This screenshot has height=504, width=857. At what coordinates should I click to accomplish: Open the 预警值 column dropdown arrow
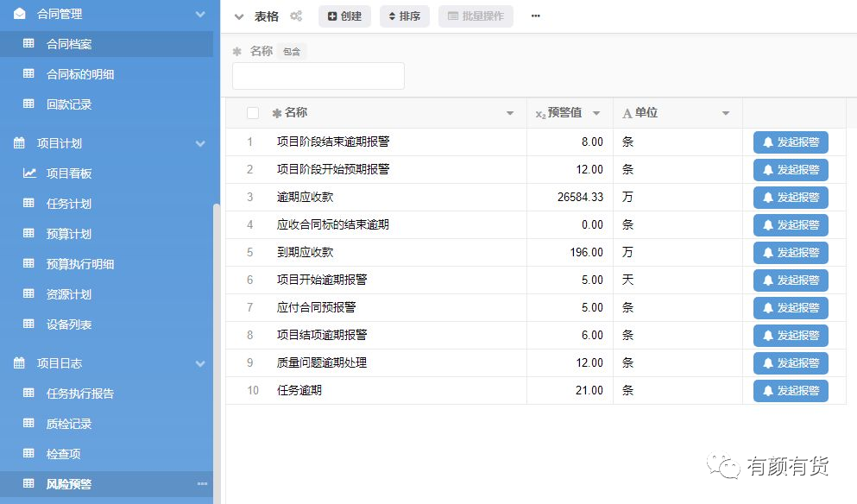[x=596, y=113]
